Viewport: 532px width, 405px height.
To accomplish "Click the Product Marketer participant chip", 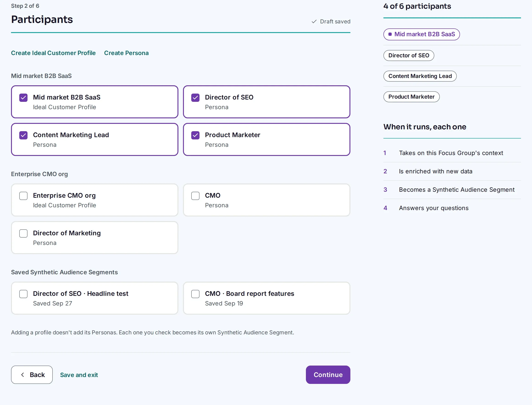I will click(x=411, y=97).
